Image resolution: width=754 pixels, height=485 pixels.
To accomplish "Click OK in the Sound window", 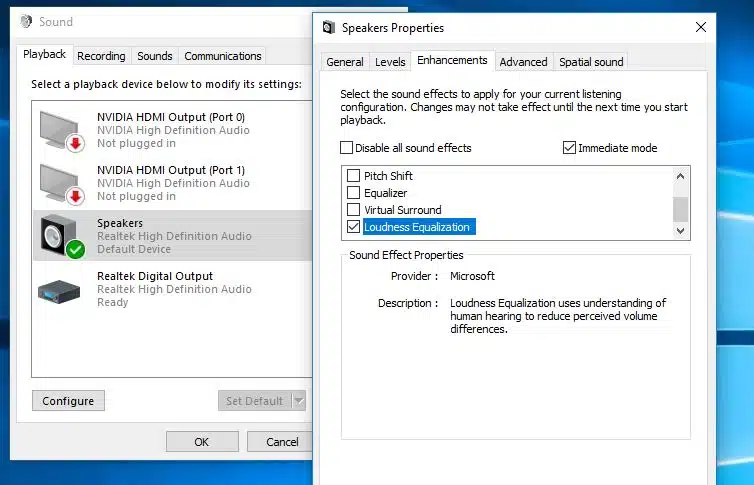I will [x=202, y=441].
